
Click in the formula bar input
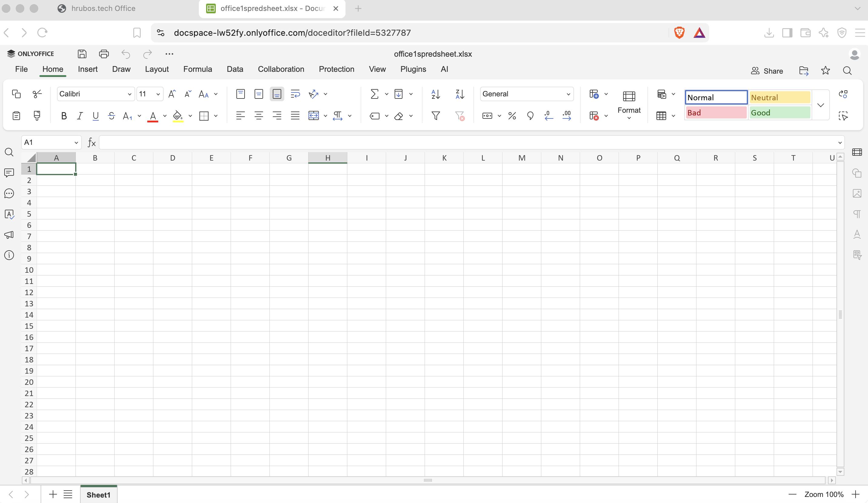pyautogui.click(x=468, y=142)
